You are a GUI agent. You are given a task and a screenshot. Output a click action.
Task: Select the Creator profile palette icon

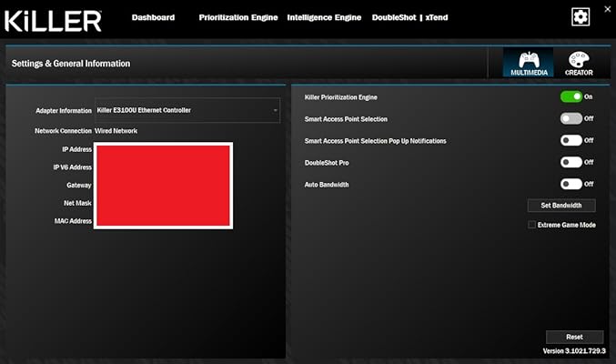[581, 63]
